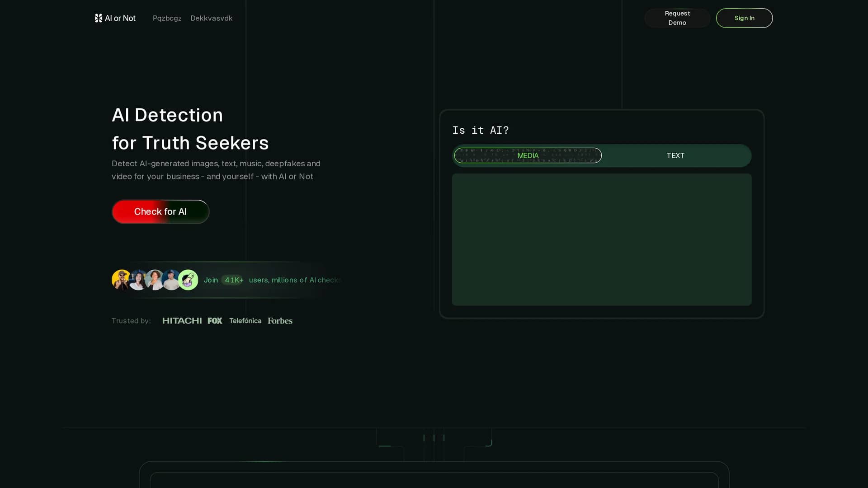The image size is (868, 488).
Task: Click the Forbes logo
Action: click(x=280, y=321)
